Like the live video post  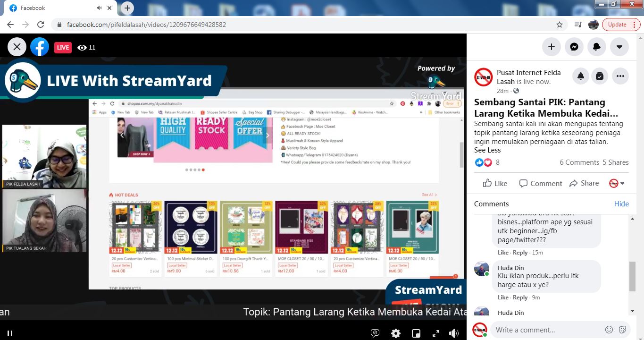tap(495, 183)
